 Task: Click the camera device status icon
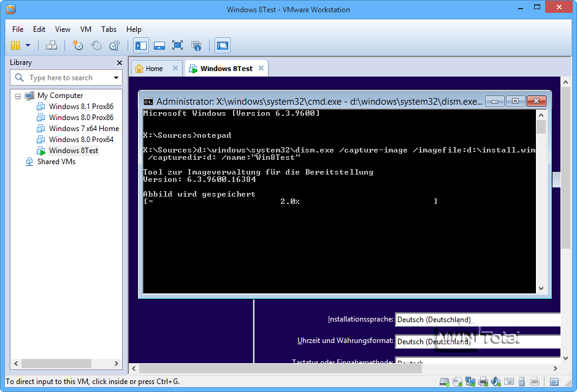pyautogui.click(x=509, y=382)
